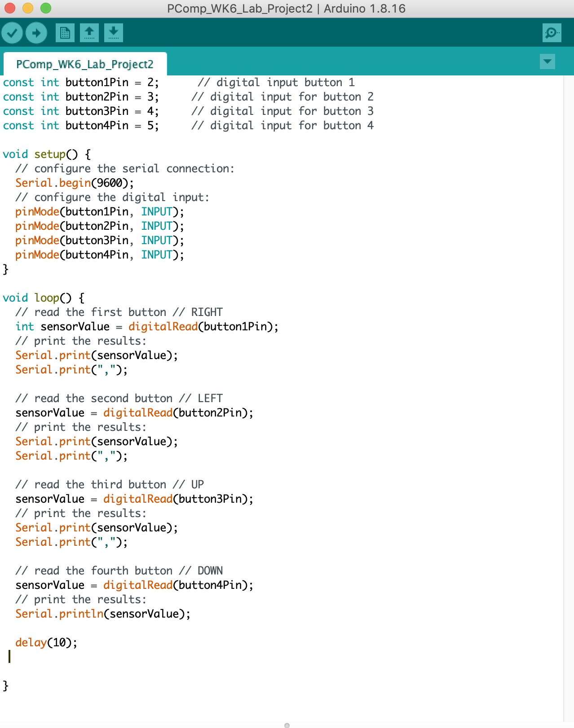Open a sketch with the up-arrow icon
The height and width of the screenshot is (728, 574).
point(89,33)
